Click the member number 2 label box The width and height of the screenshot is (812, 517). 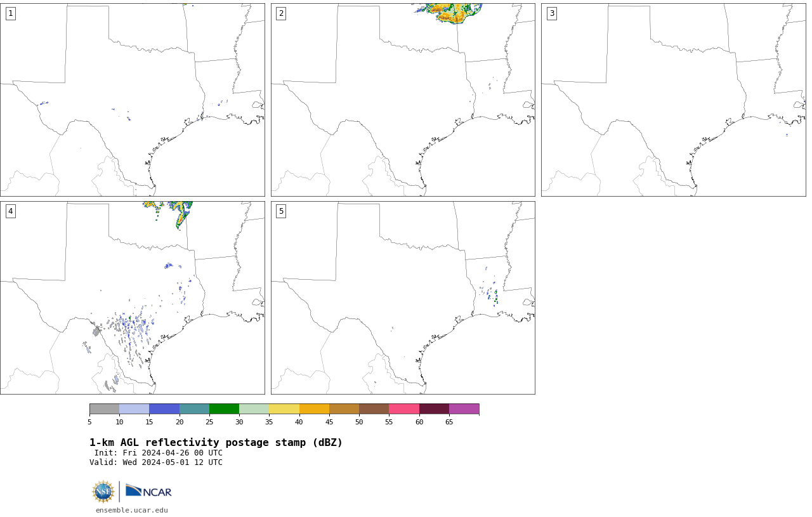(x=281, y=13)
